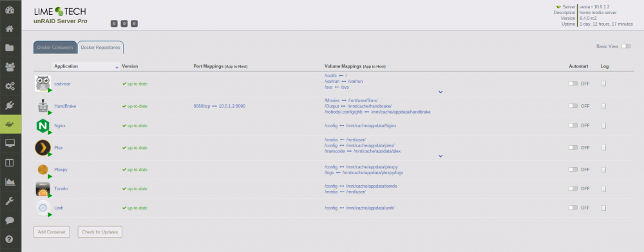Enable autostart for Plex
Screen dimensions: 644x252
click(573, 147)
